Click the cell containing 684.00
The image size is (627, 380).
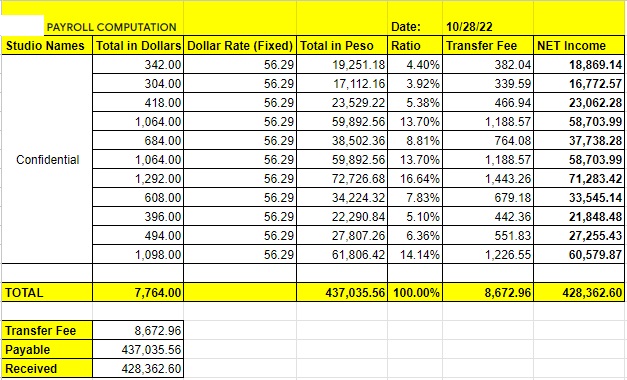pyautogui.click(x=138, y=140)
